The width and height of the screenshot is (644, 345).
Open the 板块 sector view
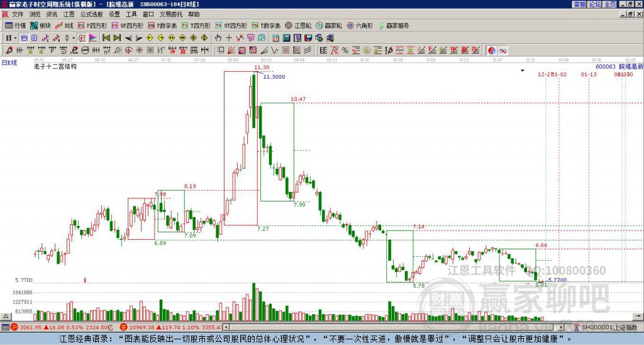pyautogui.click(x=40, y=25)
